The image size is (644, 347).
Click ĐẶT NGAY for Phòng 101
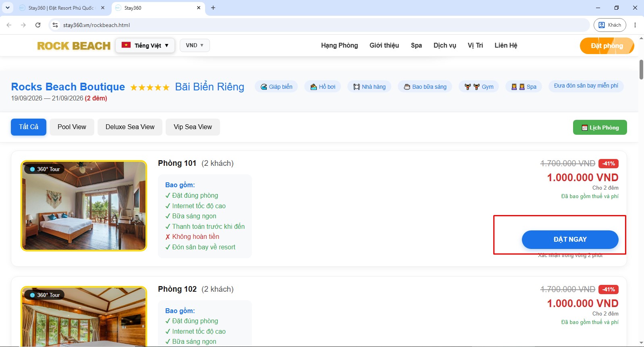pyautogui.click(x=570, y=240)
